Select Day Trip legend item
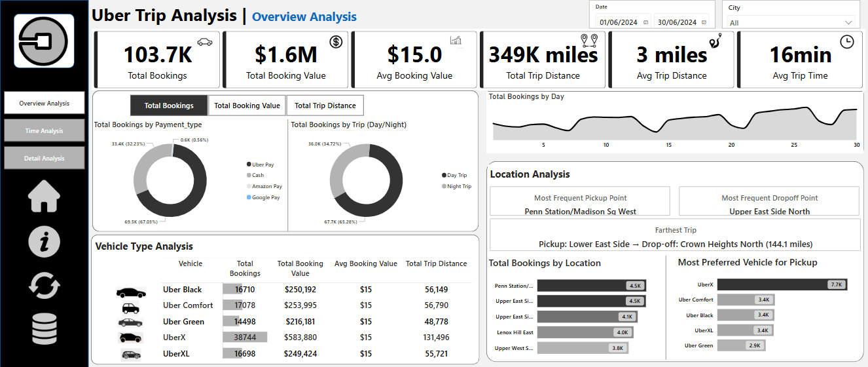The image size is (868, 367). click(x=454, y=175)
